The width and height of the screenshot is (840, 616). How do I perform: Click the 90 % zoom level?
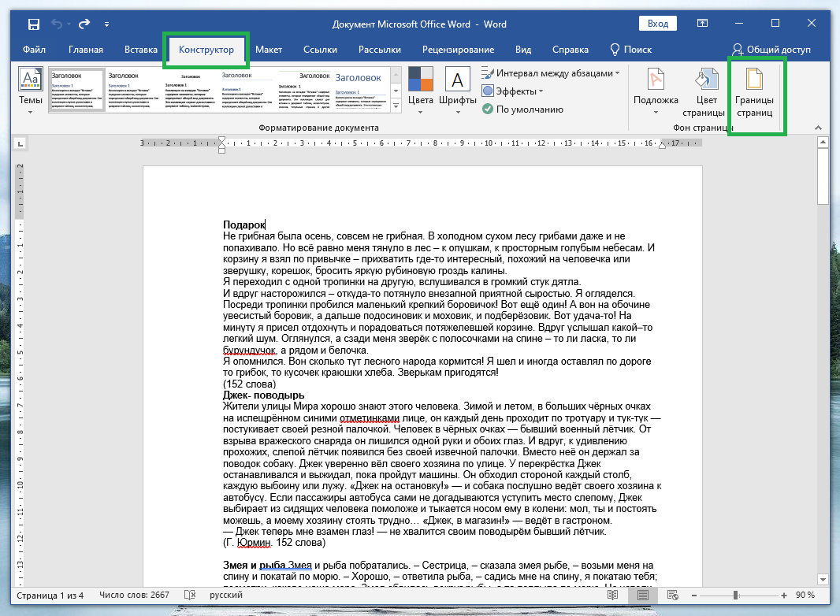click(805, 595)
